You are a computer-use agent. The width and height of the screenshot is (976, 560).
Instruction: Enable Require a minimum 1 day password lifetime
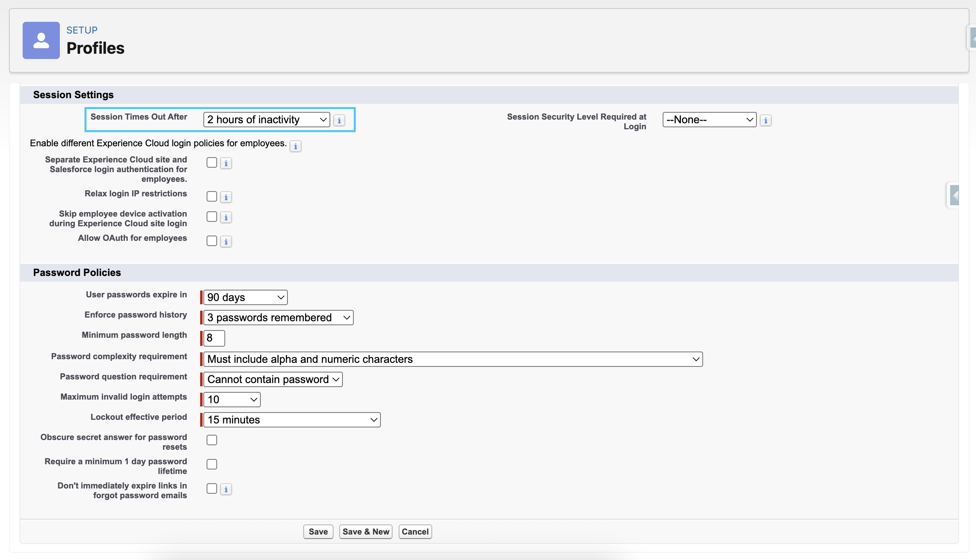click(212, 464)
